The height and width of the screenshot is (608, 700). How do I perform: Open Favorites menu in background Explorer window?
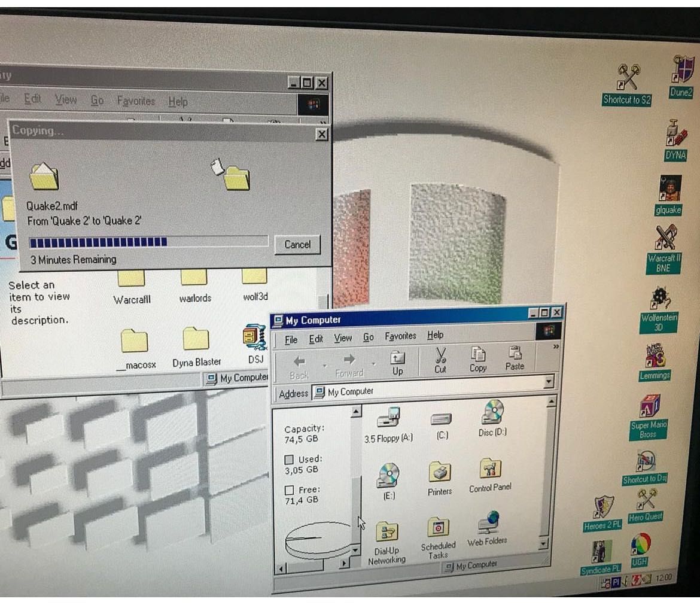136,101
